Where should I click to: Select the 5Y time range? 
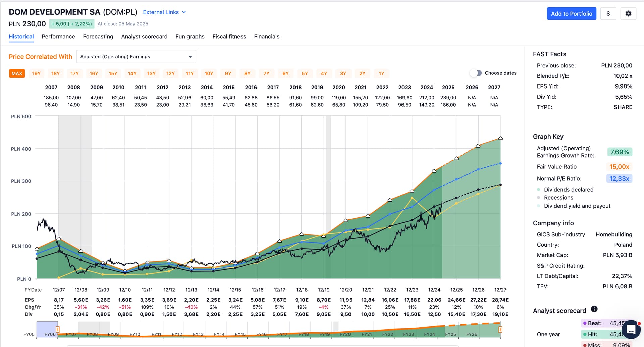(305, 73)
